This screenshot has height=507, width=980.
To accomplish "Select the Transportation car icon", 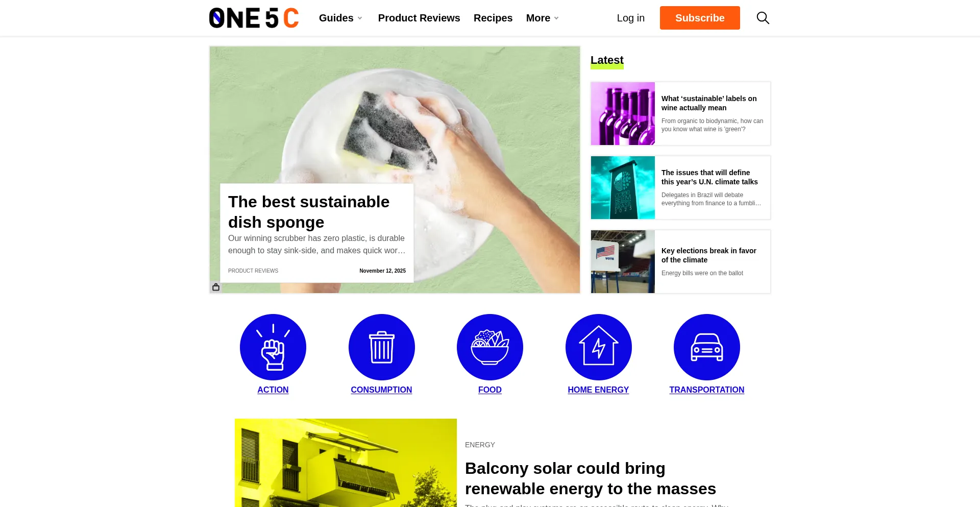I will click(x=707, y=347).
